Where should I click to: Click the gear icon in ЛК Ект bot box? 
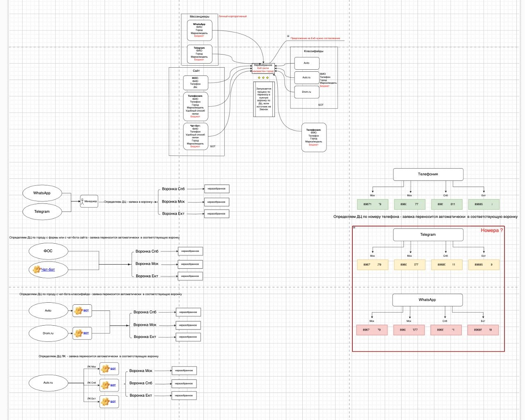[x=105, y=402]
